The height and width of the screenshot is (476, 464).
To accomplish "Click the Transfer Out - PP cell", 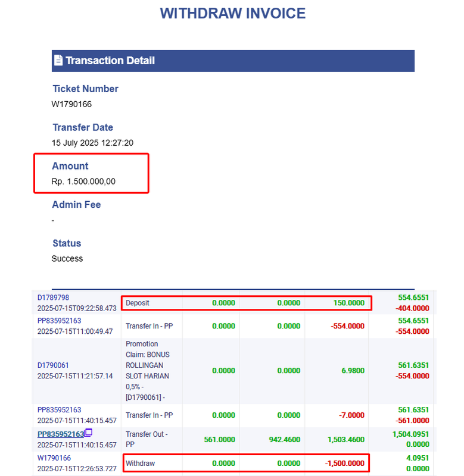I will coord(147,439).
